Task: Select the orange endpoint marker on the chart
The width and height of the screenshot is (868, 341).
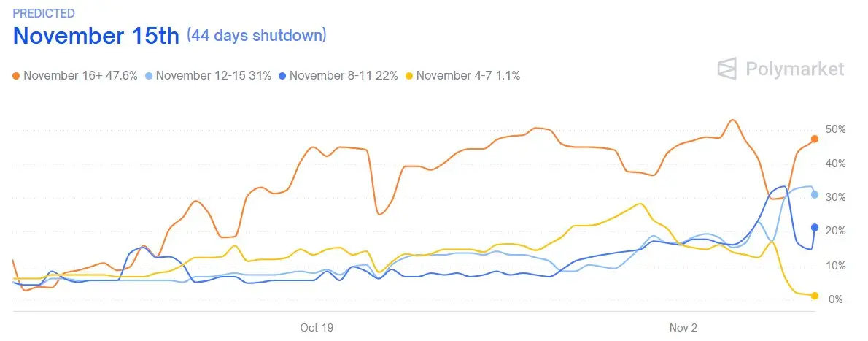Action: pos(815,139)
